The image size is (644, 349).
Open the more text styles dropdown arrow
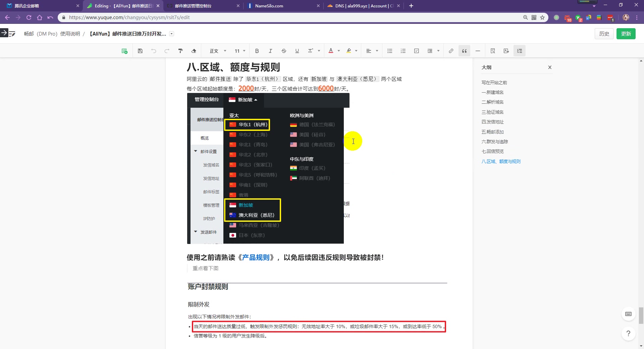[319, 51]
